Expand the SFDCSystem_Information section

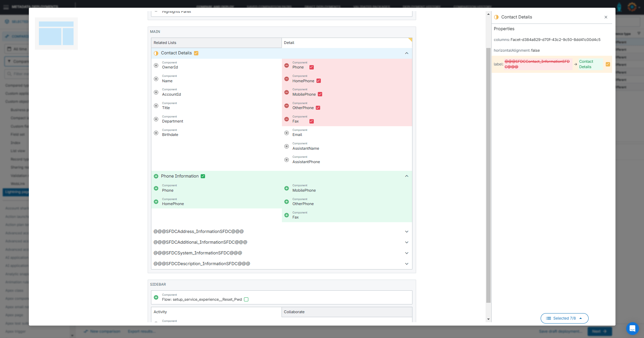[406, 253]
